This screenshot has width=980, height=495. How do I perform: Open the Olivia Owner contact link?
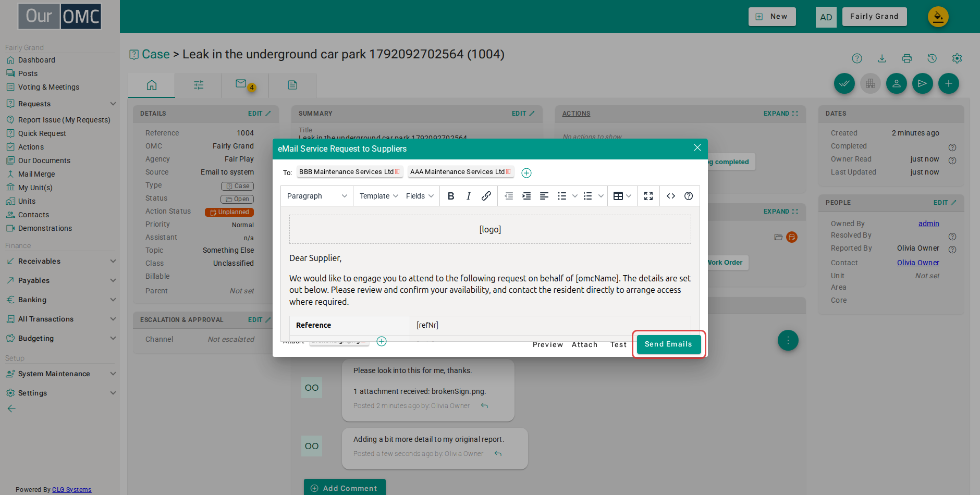coord(918,263)
